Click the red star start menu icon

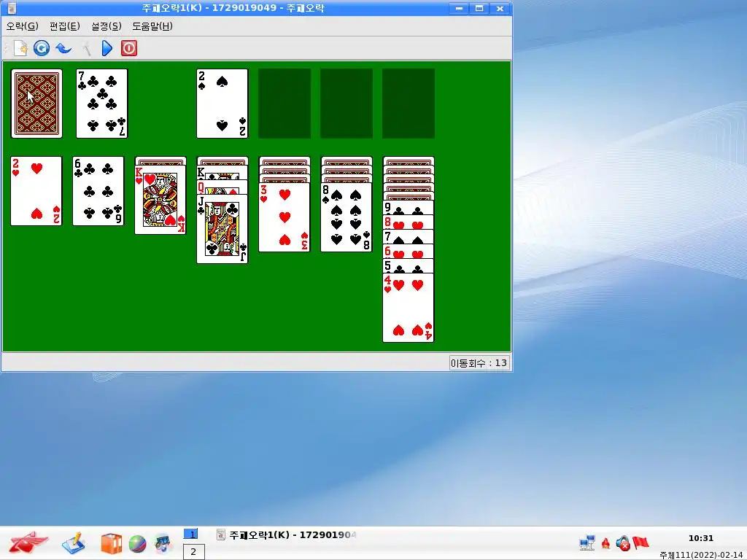[x=28, y=542]
